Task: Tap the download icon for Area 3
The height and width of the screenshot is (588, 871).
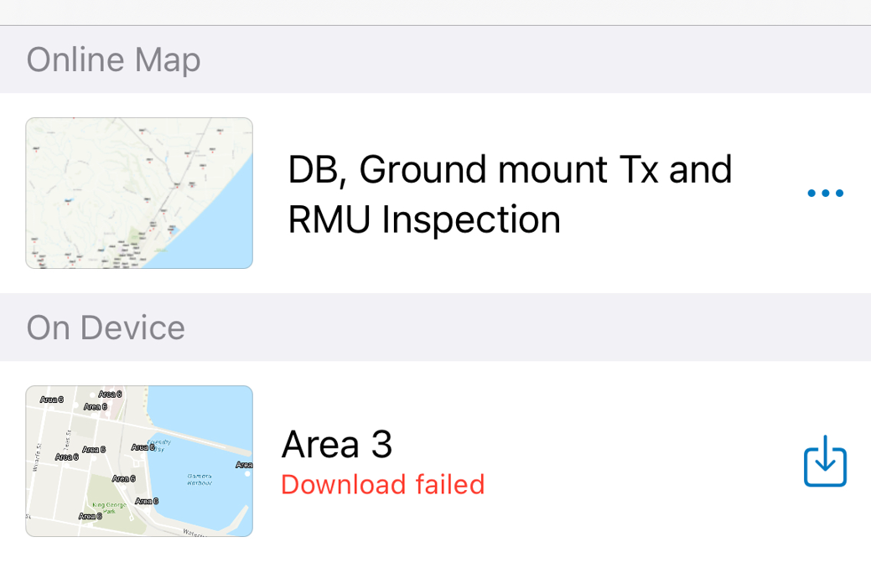Action: coord(825,461)
